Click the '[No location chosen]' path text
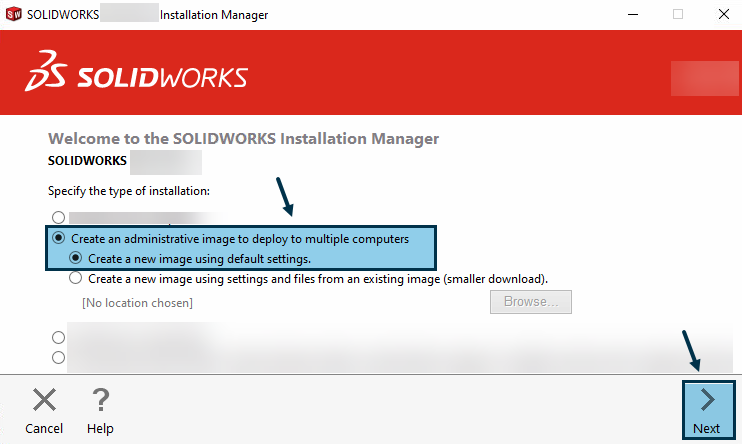The image size is (742, 444). [137, 302]
